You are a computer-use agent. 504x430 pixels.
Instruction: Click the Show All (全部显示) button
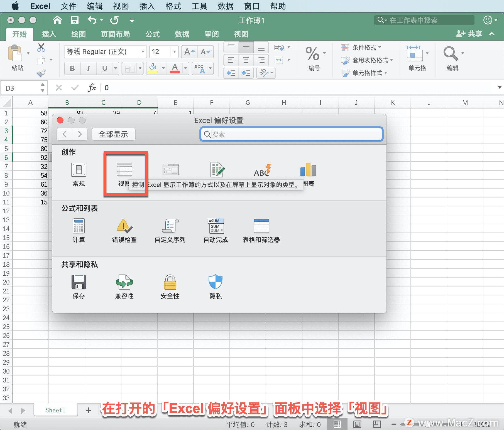[113, 134]
